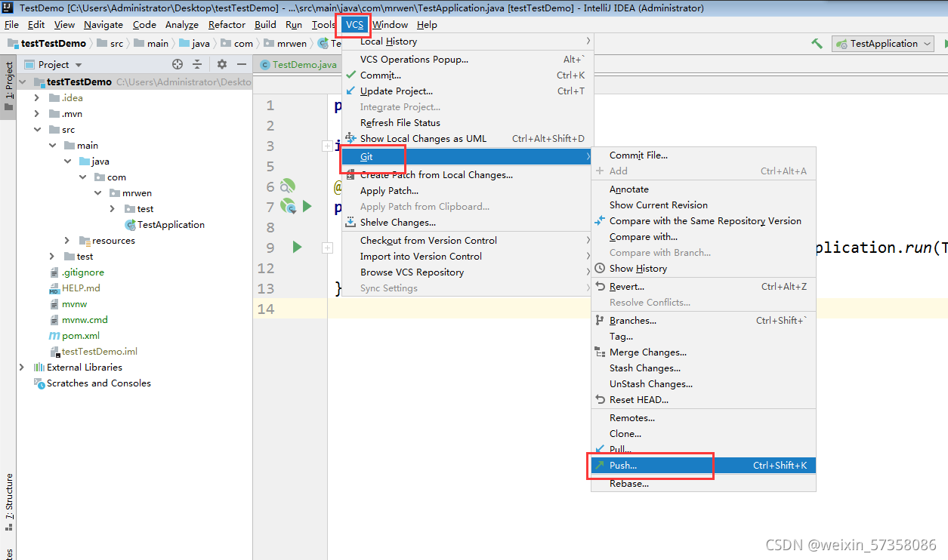Image resolution: width=948 pixels, height=560 pixels.
Task: Click testTestDemo breadcrumb in navigation bar
Action: click(46, 44)
